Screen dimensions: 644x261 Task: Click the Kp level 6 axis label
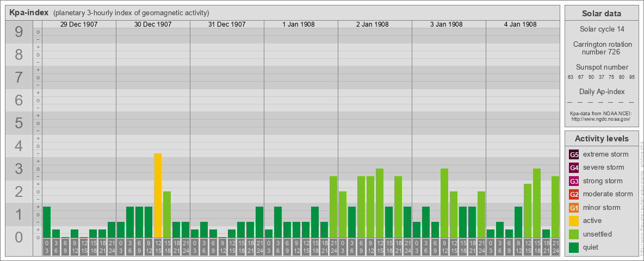tap(18, 101)
